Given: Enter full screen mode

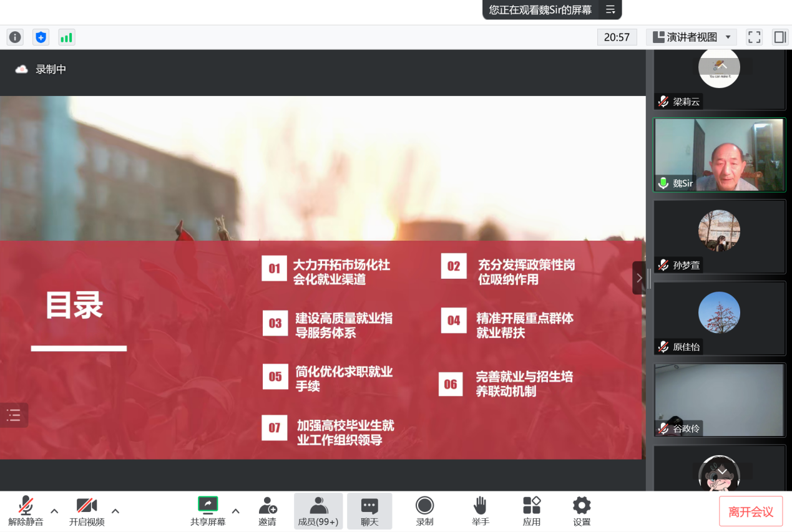Looking at the screenshot, I should [x=755, y=37].
